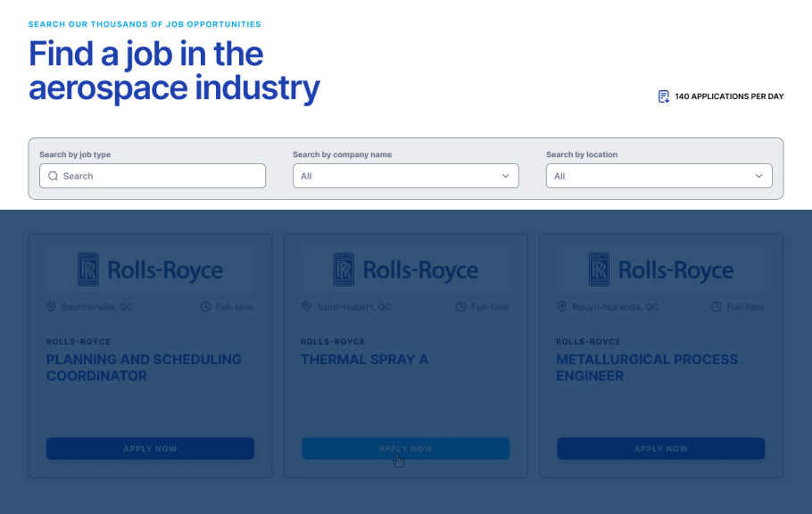Click the location pin icon beside Rouyn-Noranda, QC
The height and width of the screenshot is (514, 812).
coord(562,307)
